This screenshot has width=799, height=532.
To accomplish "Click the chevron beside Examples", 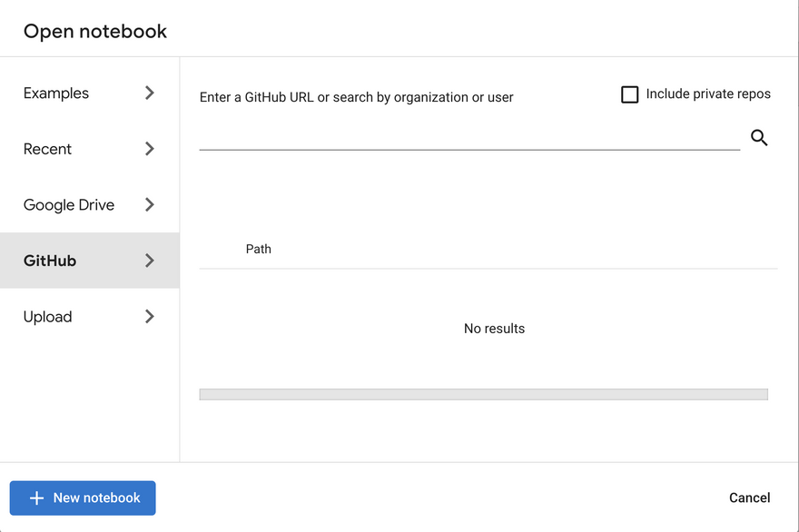I will [x=149, y=93].
